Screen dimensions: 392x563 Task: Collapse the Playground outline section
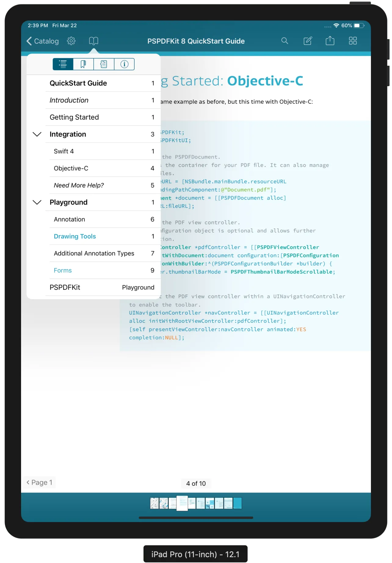click(37, 202)
